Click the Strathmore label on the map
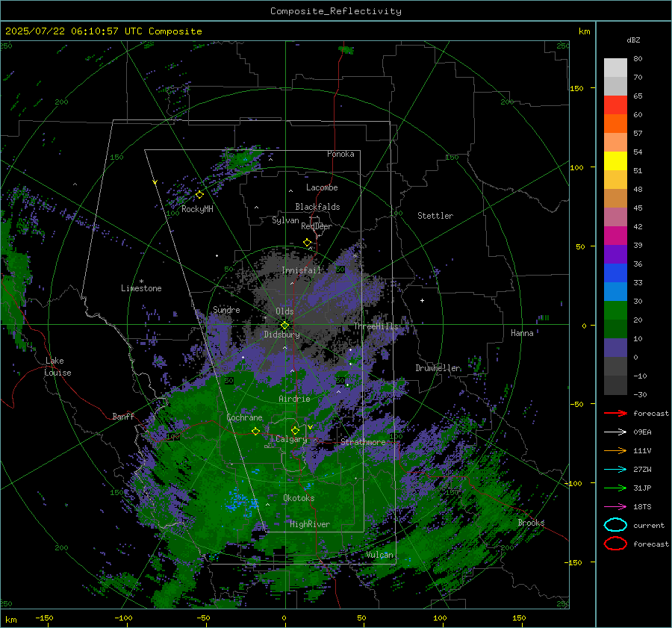Viewport: 672px width, 628px height. [364, 442]
